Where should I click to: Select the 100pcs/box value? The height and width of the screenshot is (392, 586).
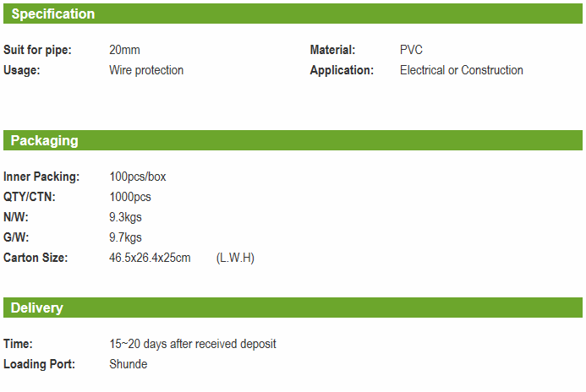138,177
